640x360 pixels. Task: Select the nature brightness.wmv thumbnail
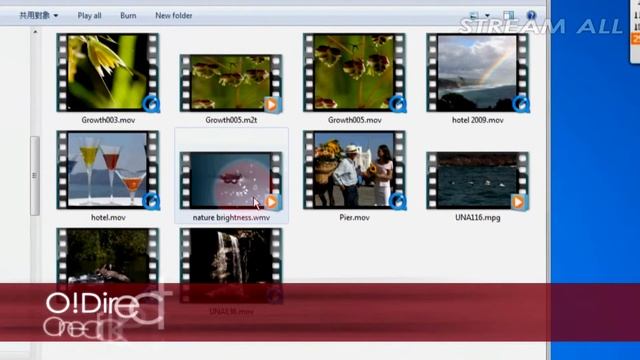click(231, 180)
